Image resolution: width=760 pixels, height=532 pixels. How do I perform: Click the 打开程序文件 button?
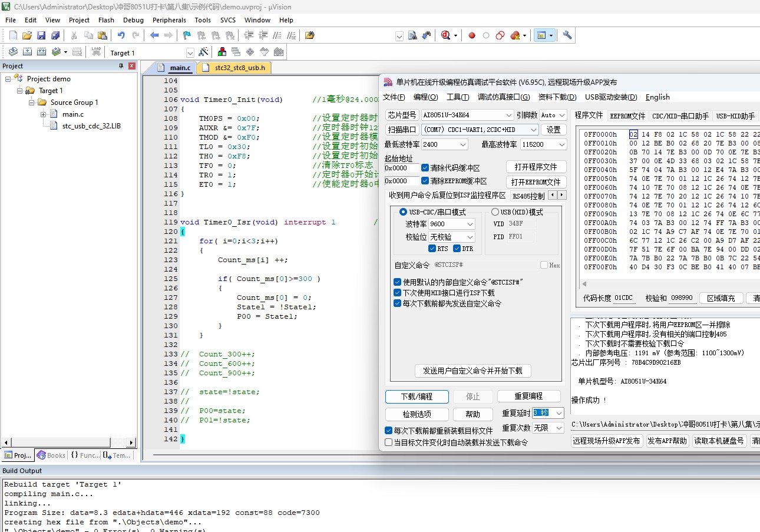(x=536, y=167)
